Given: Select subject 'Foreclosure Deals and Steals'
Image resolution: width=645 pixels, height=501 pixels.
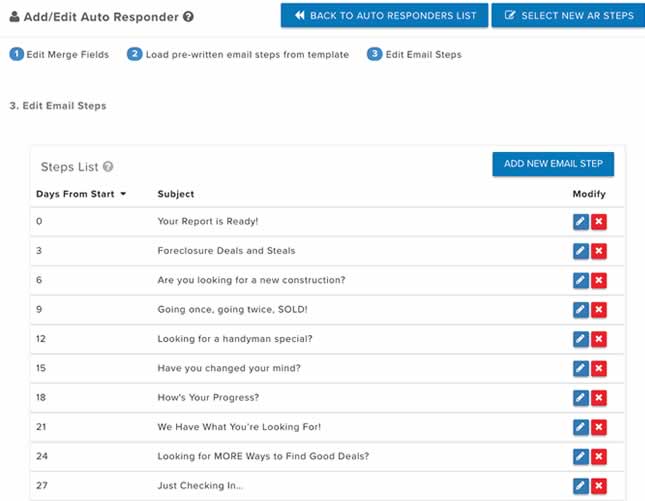Looking at the screenshot, I should 226,251.
